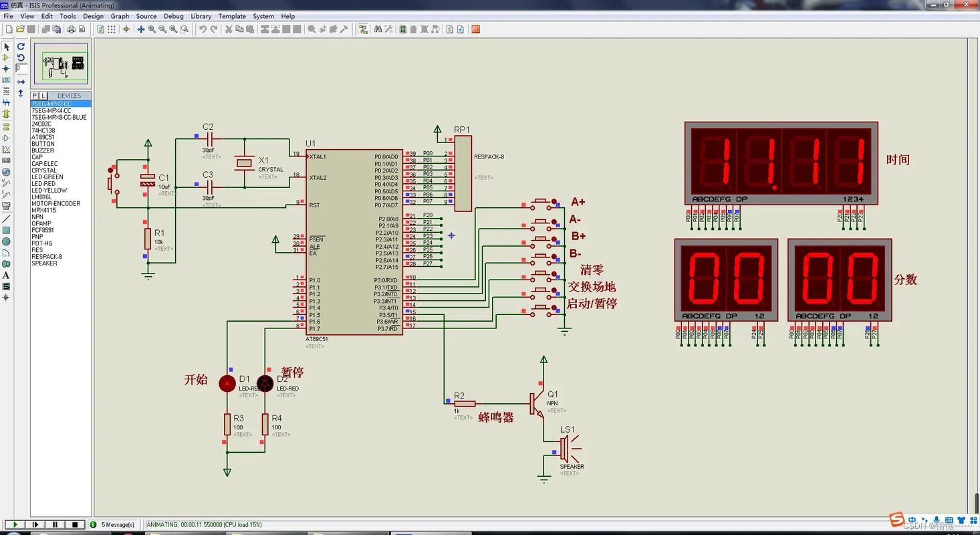Click the D1 red LED component
Screen dimensions: 980x535
(227, 383)
